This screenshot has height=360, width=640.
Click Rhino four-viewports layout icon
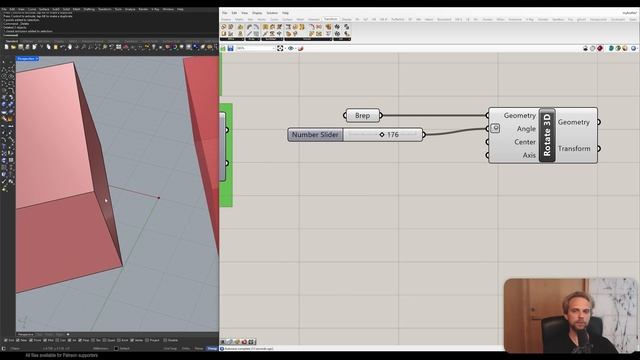point(118,47)
